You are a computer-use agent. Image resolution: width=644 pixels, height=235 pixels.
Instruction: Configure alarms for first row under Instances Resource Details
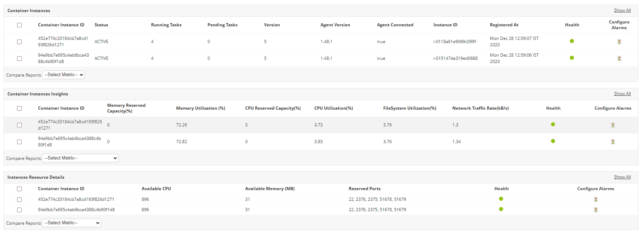click(596, 199)
